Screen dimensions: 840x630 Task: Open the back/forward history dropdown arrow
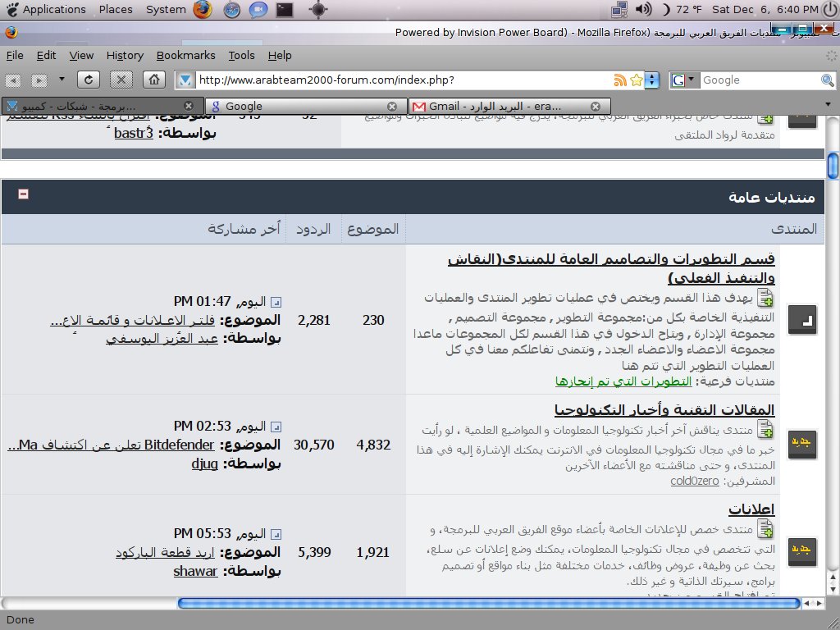coord(62,80)
